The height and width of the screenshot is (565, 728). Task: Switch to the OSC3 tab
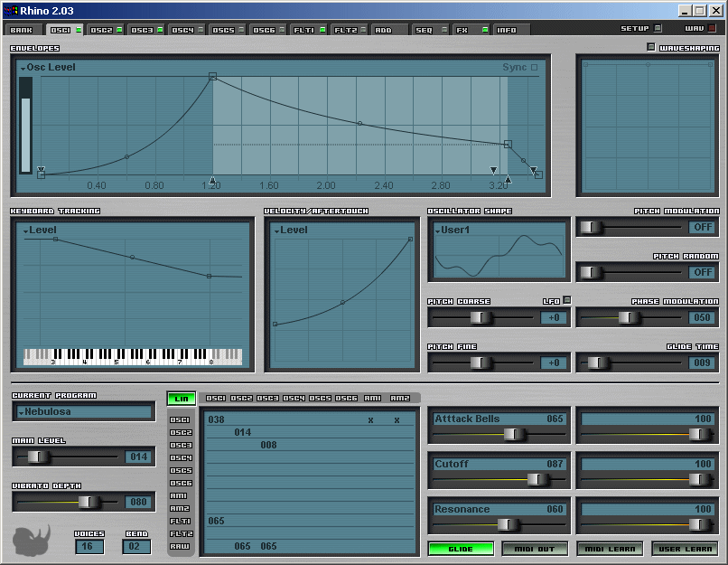pos(142,30)
